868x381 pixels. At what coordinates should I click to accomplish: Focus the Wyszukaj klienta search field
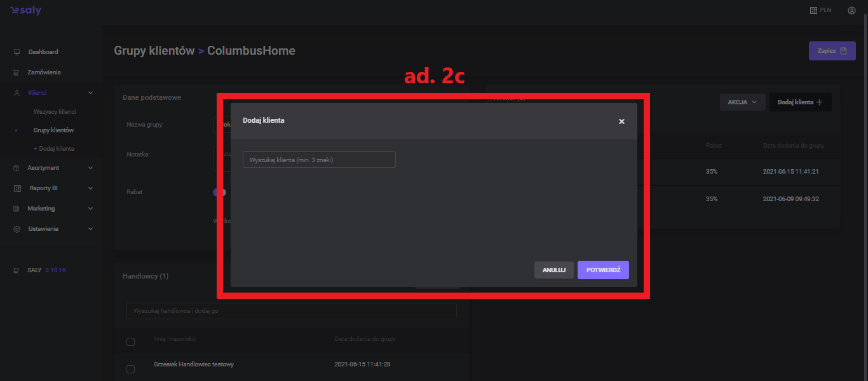tap(319, 160)
